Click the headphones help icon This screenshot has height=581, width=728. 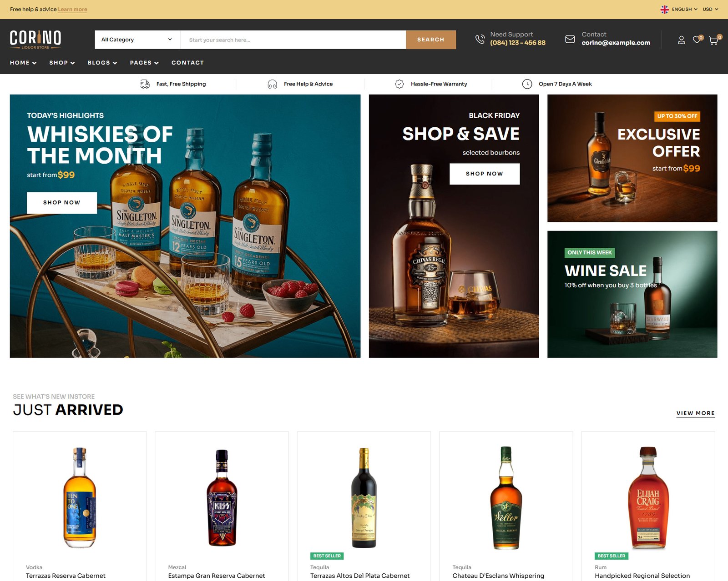pos(272,84)
